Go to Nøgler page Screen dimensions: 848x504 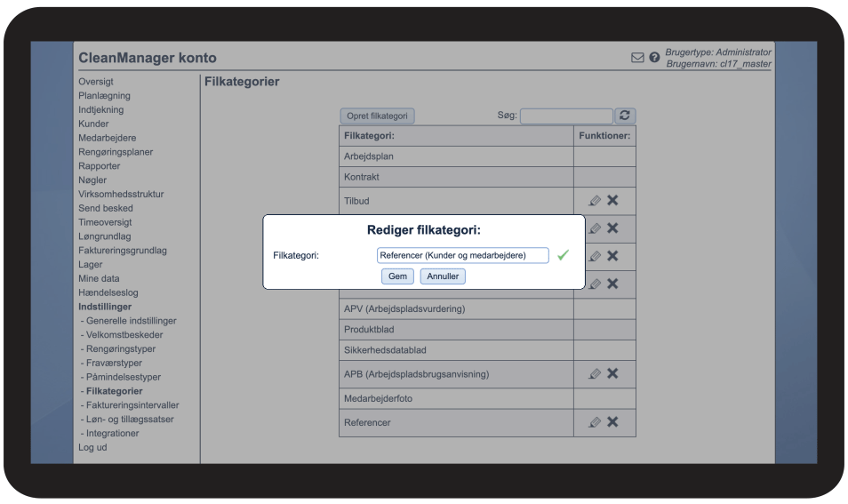point(92,180)
